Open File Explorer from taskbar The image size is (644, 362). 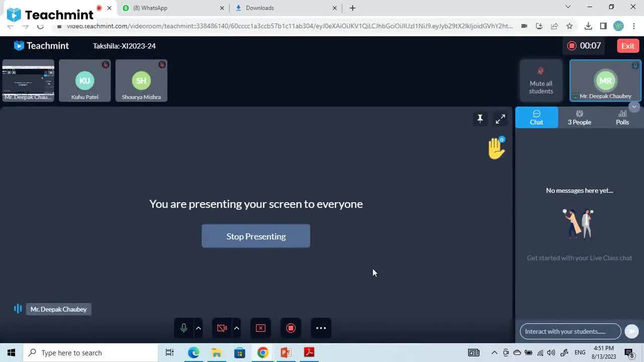click(217, 353)
